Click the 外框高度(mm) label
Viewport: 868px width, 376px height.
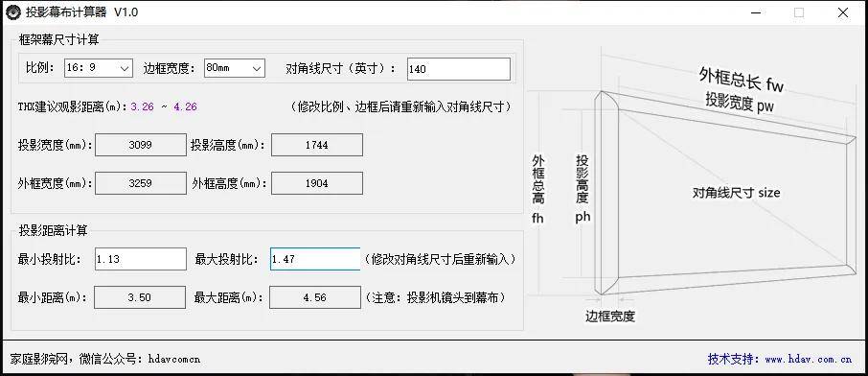coord(230,183)
